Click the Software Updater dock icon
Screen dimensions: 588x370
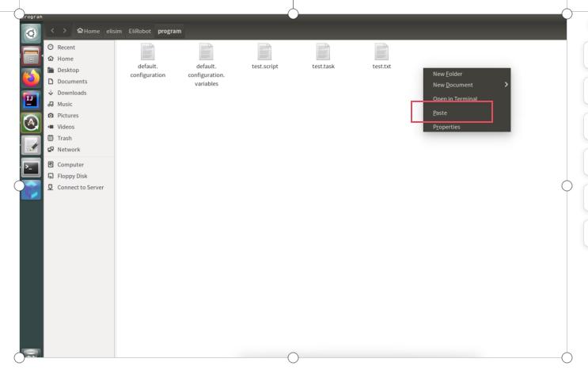[31, 123]
